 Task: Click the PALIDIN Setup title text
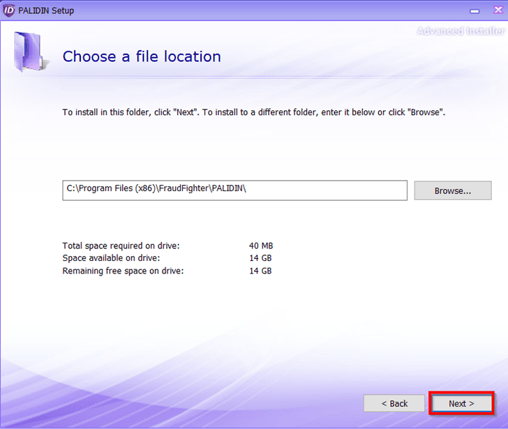(x=46, y=11)
